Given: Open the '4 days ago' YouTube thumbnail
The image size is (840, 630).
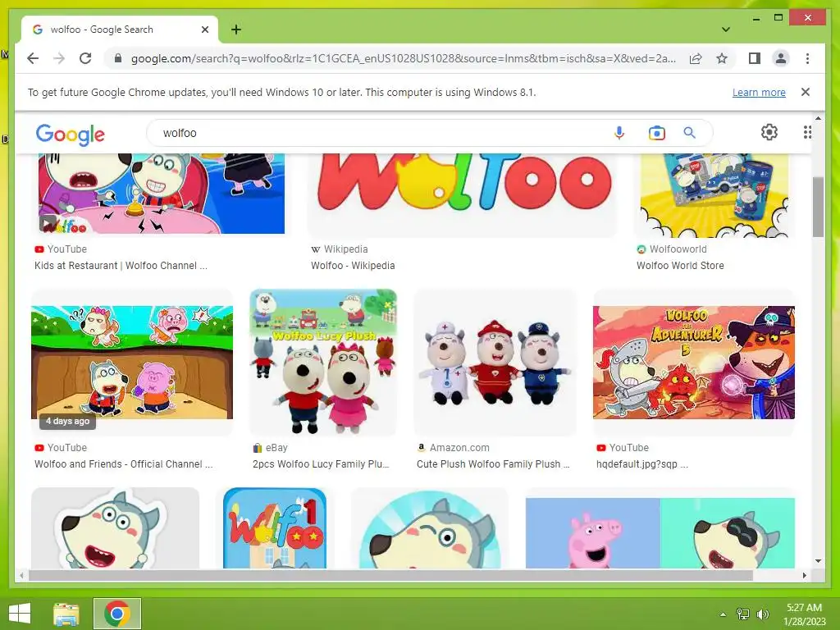Looking at the screenshot, I should (x=132, y=362).
